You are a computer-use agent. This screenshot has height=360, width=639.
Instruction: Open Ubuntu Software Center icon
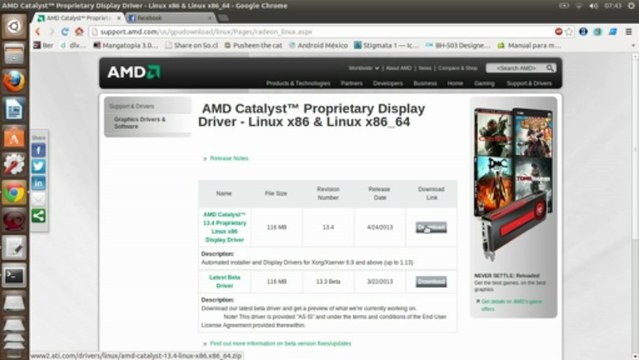[14, 137]
